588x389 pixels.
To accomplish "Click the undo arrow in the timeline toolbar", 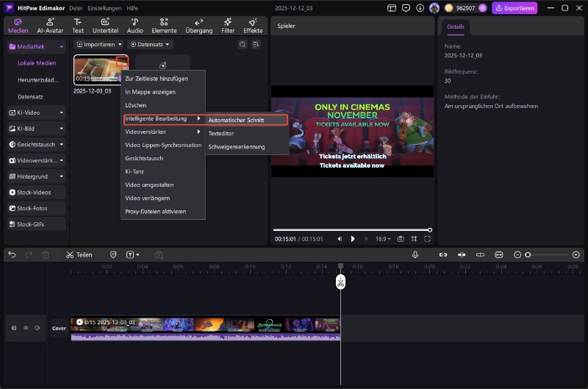I will coord(12,254).
